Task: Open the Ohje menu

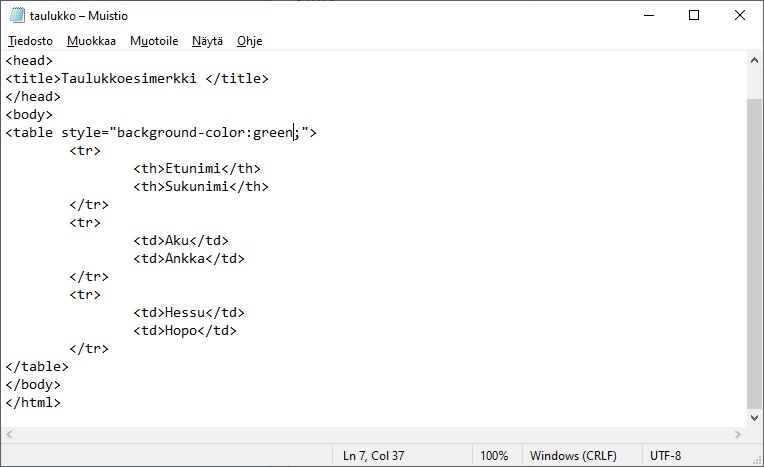Action: 249,41
